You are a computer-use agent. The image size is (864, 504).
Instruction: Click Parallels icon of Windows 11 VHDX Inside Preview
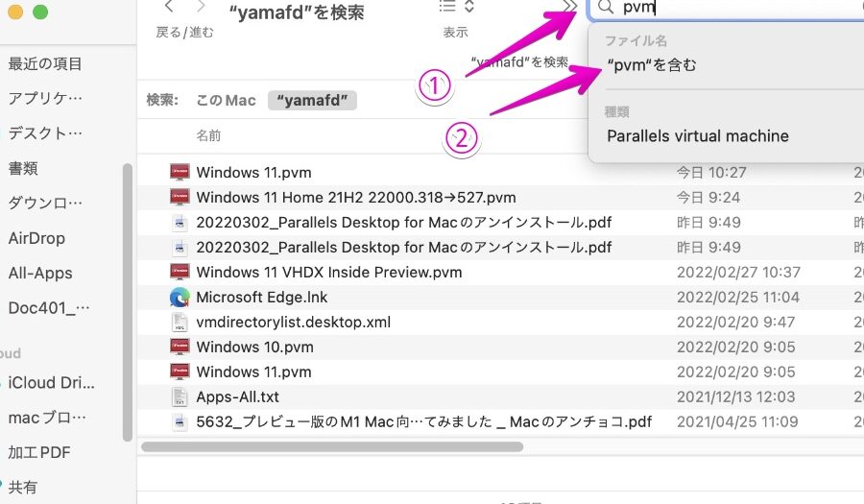coord(180,272)
